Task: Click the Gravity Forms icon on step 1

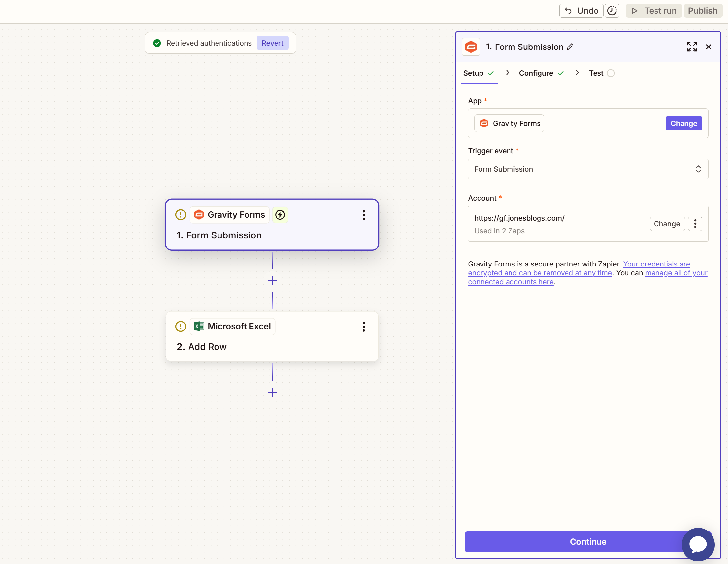Action: point(199,215)
